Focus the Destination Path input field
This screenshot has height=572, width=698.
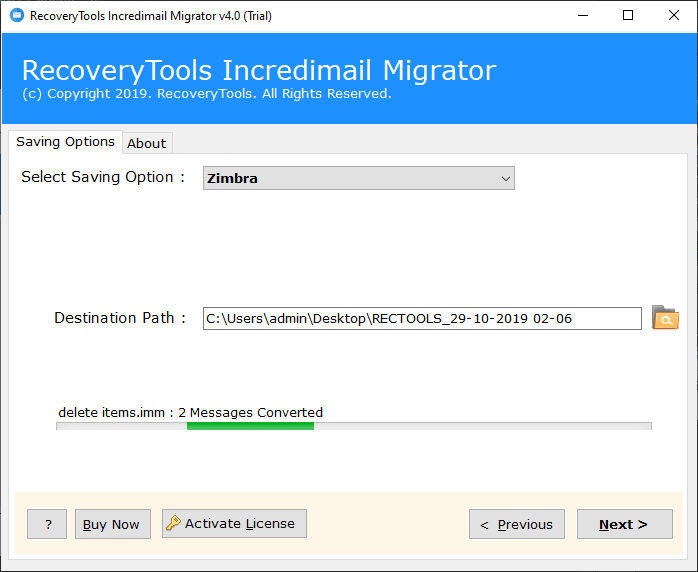(422, 318)
